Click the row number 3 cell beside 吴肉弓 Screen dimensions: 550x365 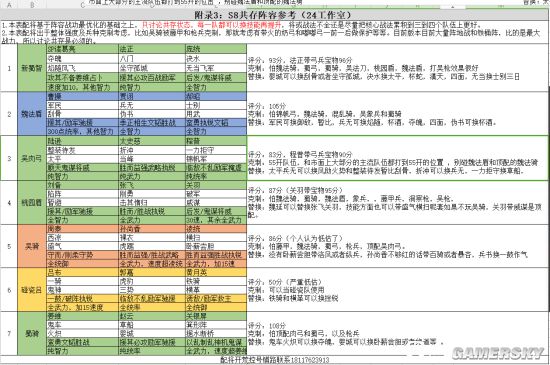pyautogui.click(x=9, y=158)
